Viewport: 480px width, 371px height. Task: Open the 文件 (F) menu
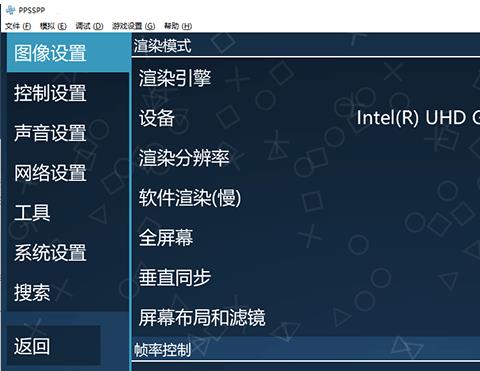(x=18, y=26)
